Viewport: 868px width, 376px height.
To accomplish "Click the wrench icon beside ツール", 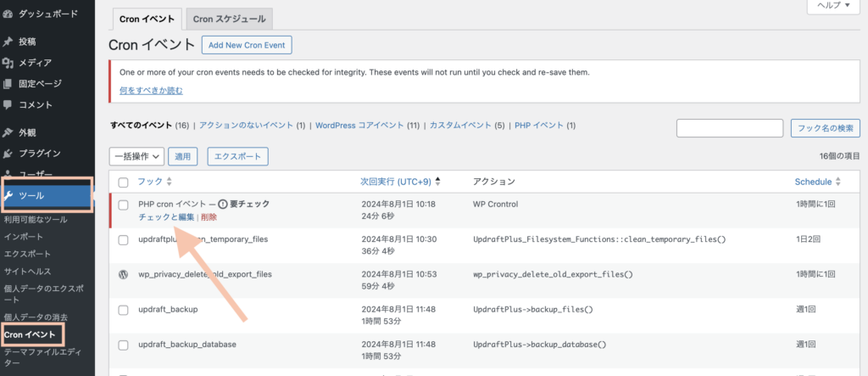I will click(8, 195).
